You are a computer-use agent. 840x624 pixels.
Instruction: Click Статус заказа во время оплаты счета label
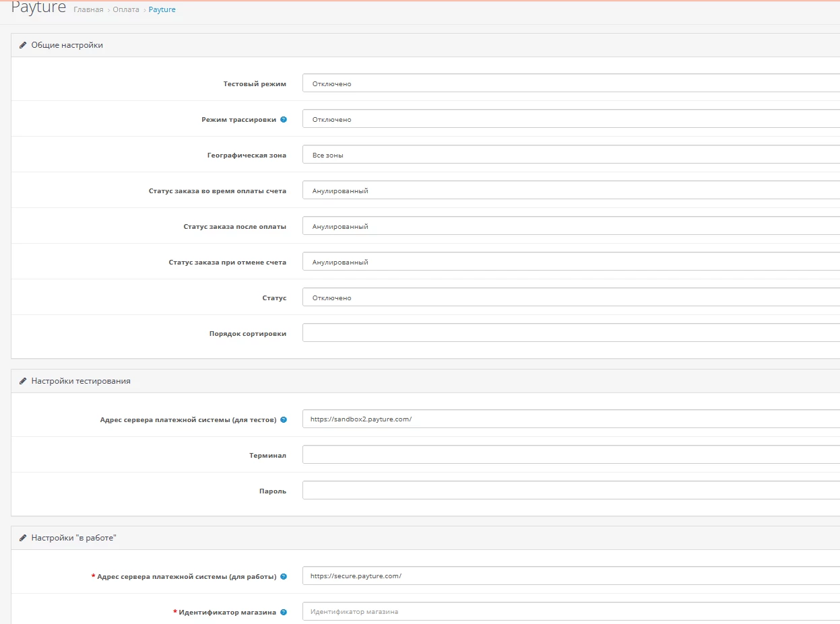click(x=218, y=190)
